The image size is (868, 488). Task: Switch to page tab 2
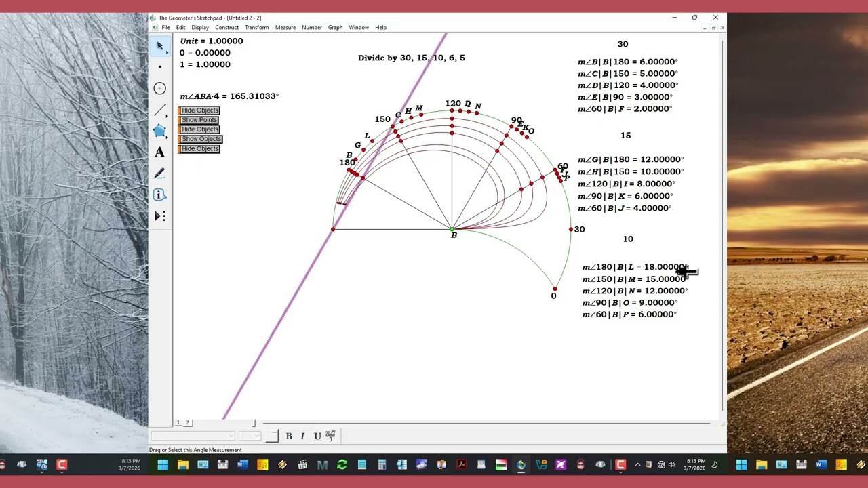[x=188, y=423]
